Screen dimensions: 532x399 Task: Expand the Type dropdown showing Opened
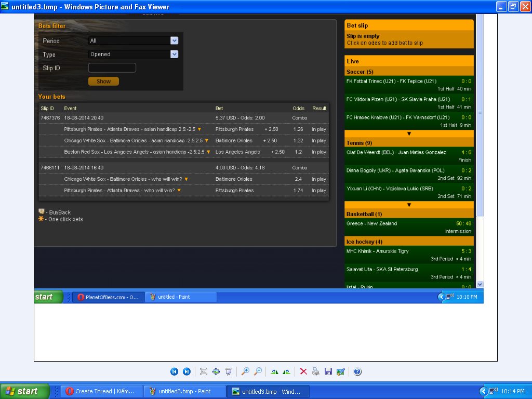175,54
